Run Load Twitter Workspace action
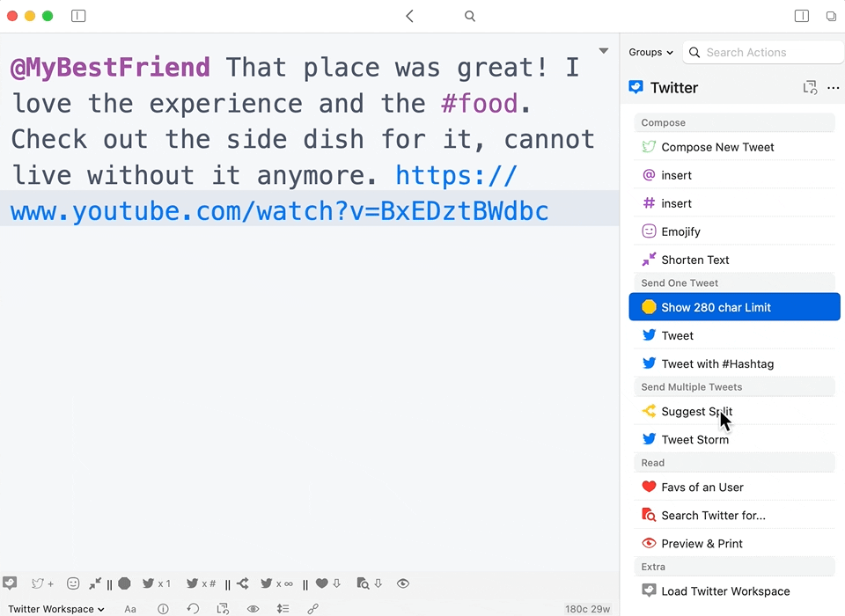 point(734,591)
